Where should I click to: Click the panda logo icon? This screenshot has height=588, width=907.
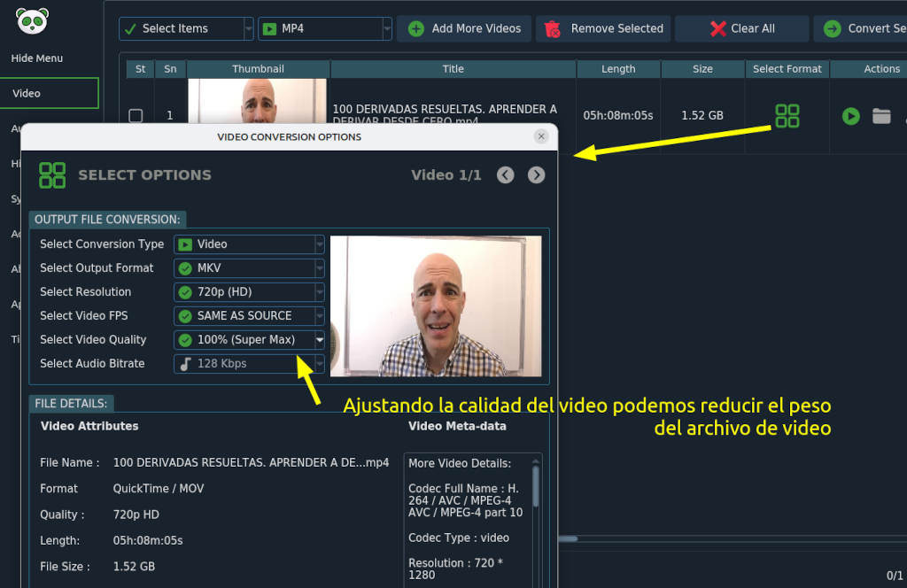[x=33, y=21]
